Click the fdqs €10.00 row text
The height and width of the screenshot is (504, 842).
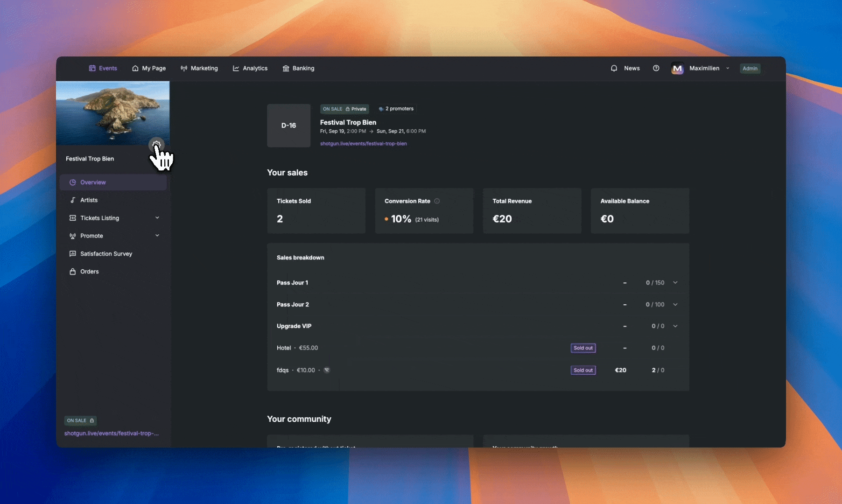coord(296,370)
